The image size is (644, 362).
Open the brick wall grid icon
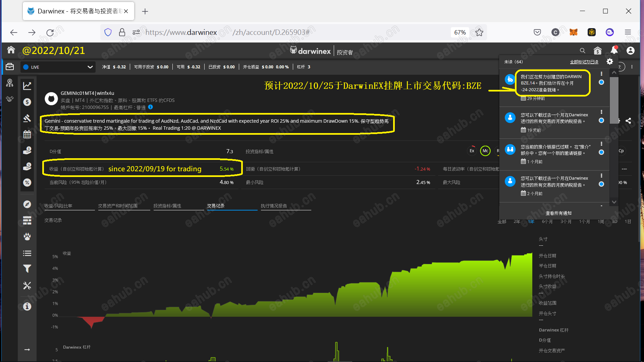[x=27, y=220]
